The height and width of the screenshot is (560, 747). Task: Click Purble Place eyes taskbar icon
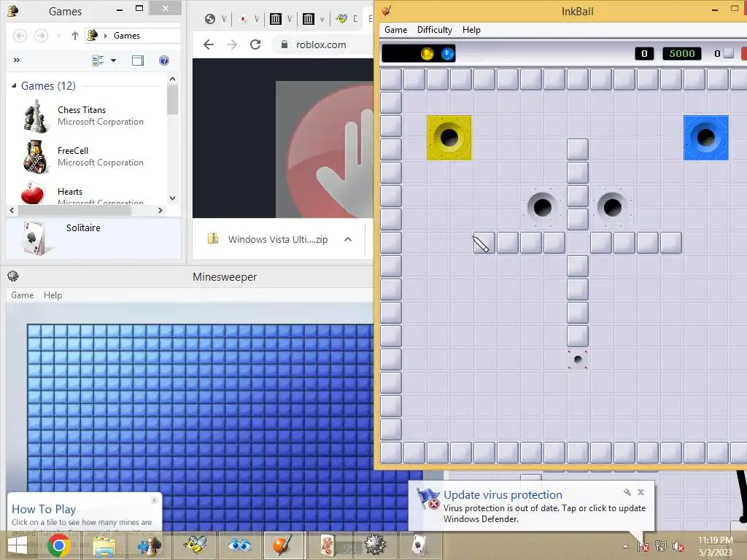(239, 545)
